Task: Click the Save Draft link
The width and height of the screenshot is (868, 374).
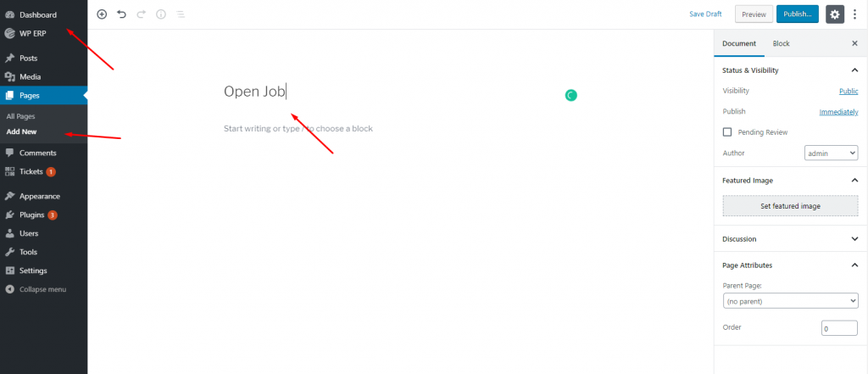Action: 705,14
